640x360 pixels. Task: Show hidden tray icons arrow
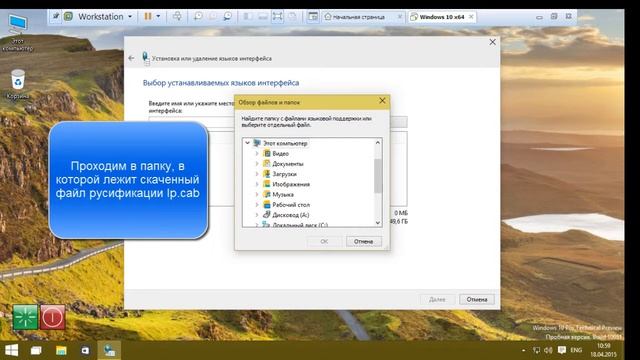(x=524, y=350)
